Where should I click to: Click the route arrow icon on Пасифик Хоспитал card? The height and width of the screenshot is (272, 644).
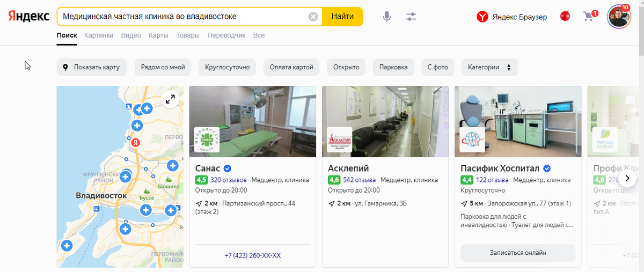tap(464, 203)
